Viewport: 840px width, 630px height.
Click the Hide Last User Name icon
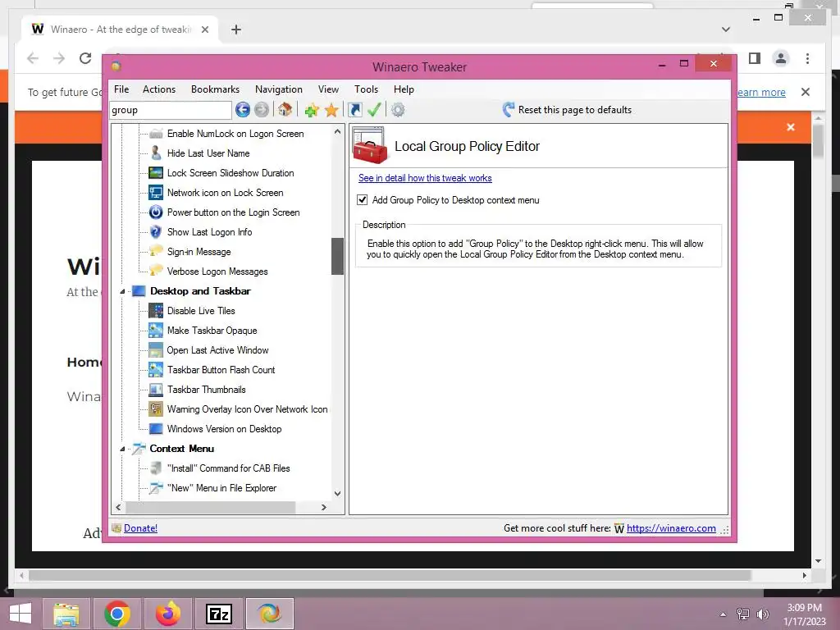point(156,153)
